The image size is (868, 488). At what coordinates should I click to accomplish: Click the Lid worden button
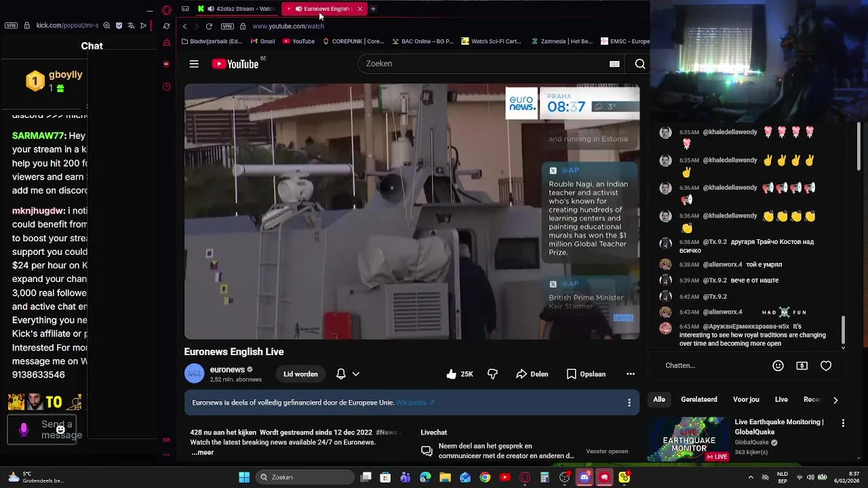[300, 374]
